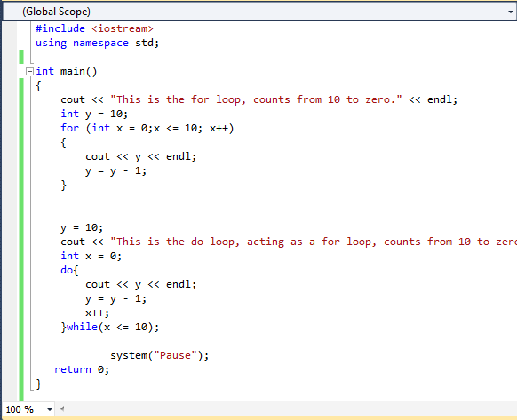Click the "This is the do loop" string

(x=314, y=242)
